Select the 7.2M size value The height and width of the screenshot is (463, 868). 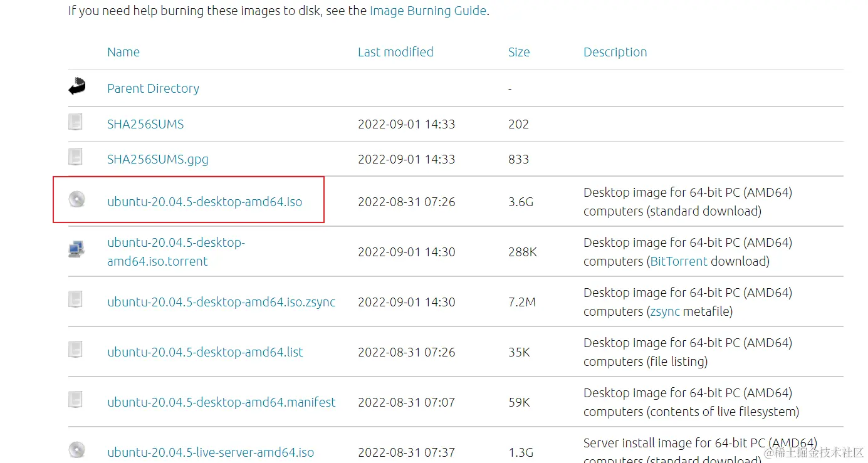522,302
